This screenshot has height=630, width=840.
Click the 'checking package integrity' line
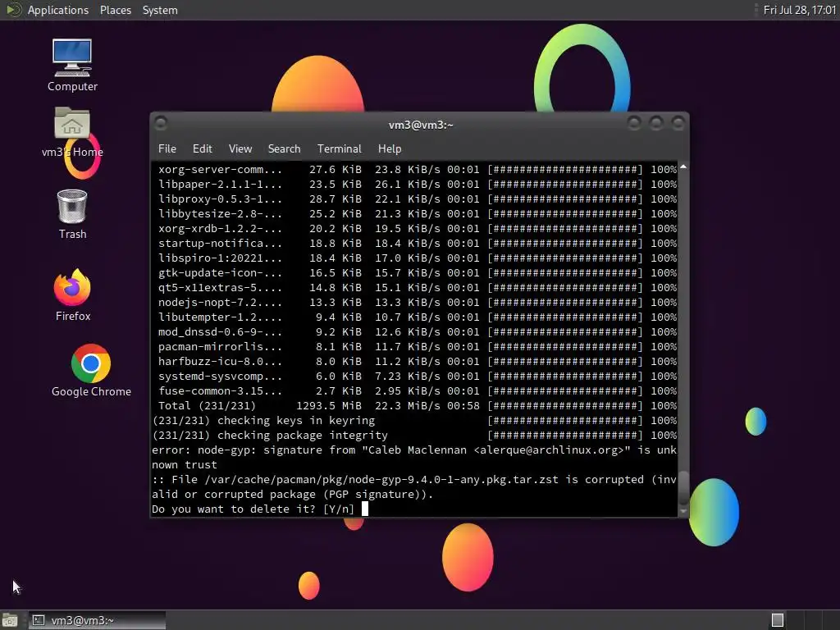[x=414, y=435]
